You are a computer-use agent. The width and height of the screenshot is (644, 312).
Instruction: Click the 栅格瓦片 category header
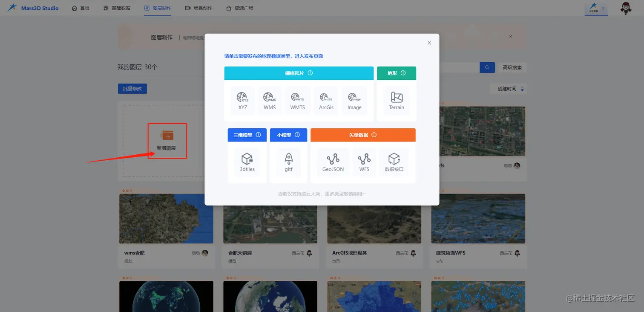point(299,73)
